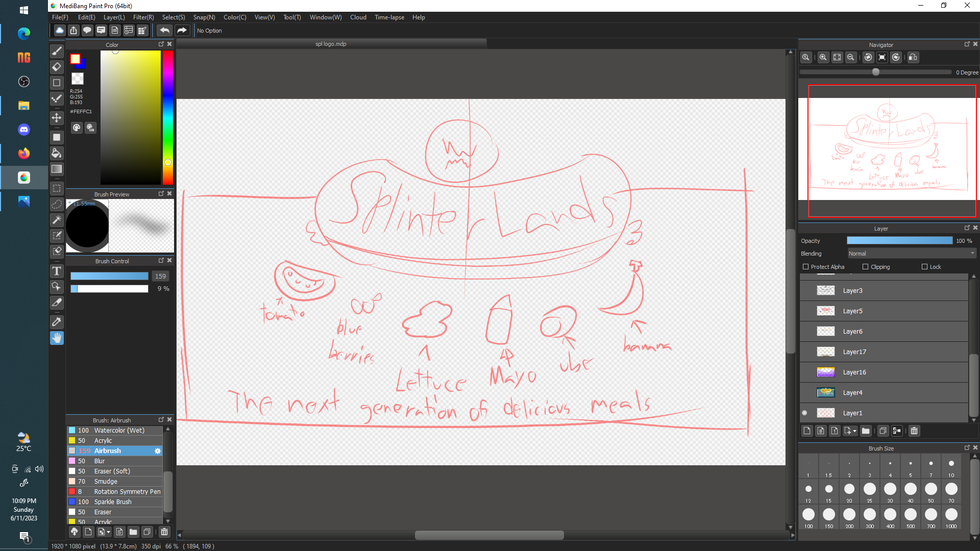This screenshot has width=980, height=551.
Task: Create a new layer folder
Action: [x=866, y=431]
